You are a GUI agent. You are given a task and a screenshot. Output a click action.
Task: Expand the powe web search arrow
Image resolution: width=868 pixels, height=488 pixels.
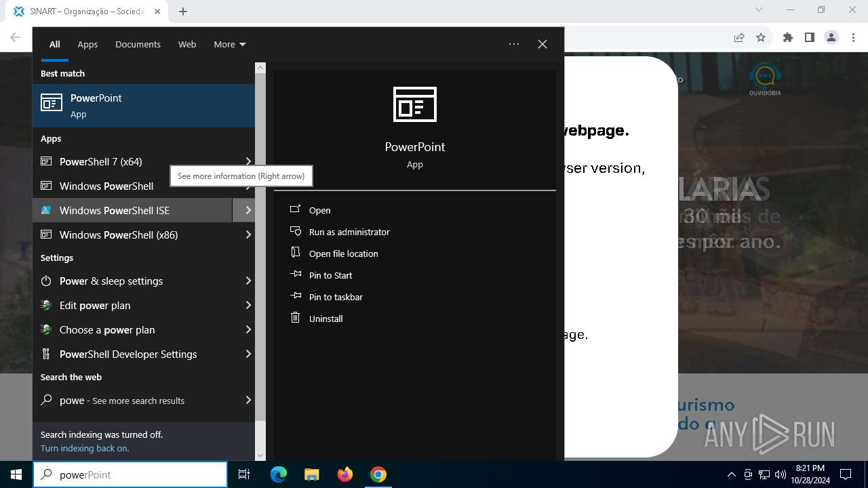pos(248,400)
